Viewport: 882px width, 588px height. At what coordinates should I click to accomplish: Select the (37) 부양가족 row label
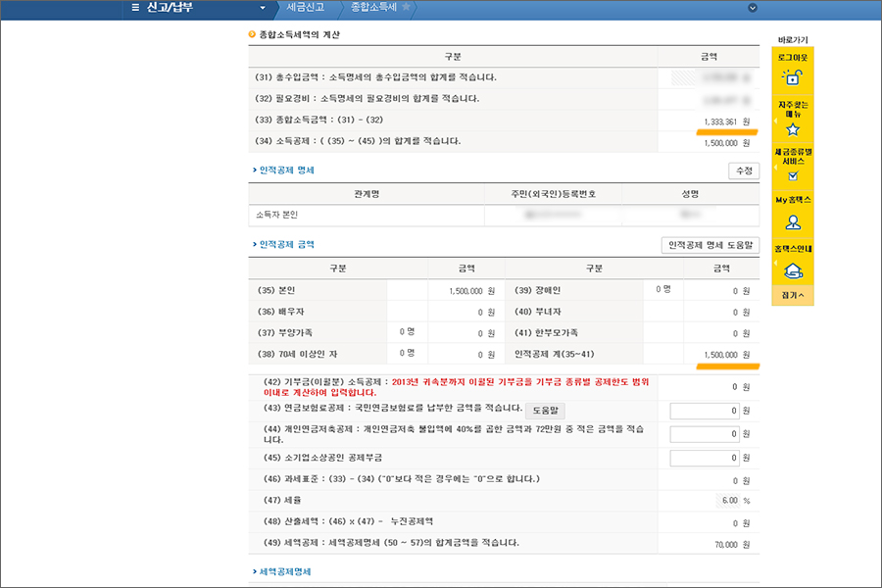285,333
